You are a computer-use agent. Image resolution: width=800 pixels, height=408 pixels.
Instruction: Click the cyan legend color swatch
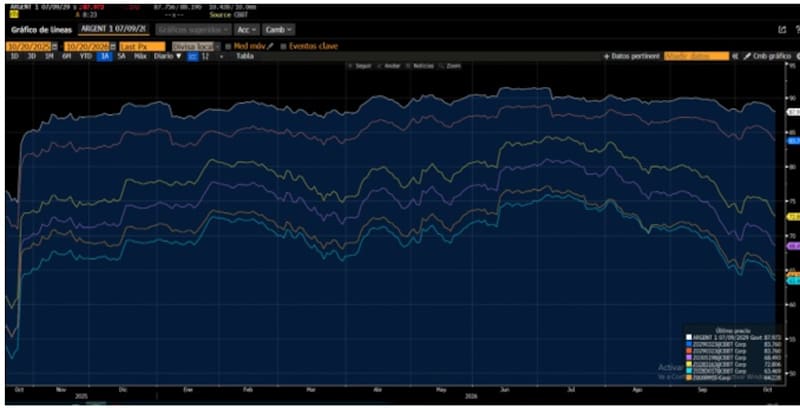689,371
